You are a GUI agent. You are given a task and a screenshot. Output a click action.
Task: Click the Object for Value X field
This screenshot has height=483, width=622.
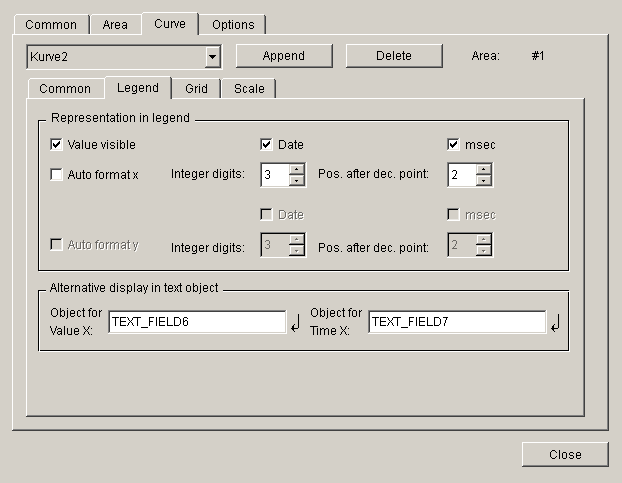click(x=197, y=322)
